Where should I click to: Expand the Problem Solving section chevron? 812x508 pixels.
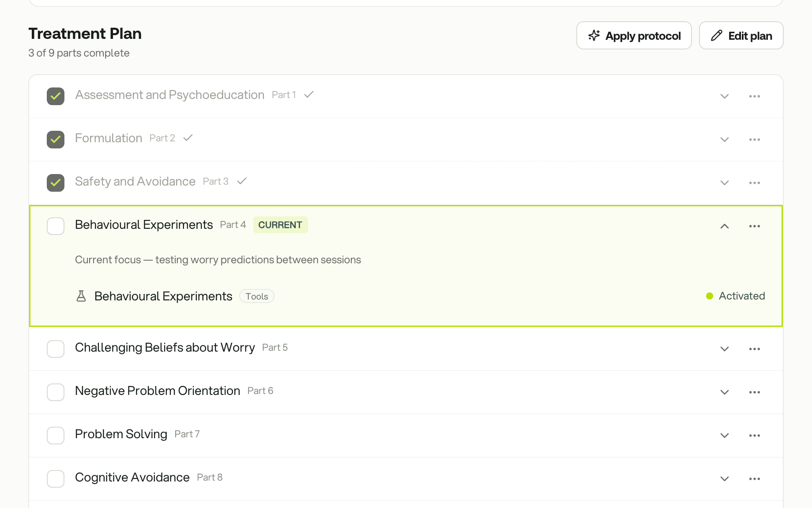pyautogui.click(x=725, y=436)
